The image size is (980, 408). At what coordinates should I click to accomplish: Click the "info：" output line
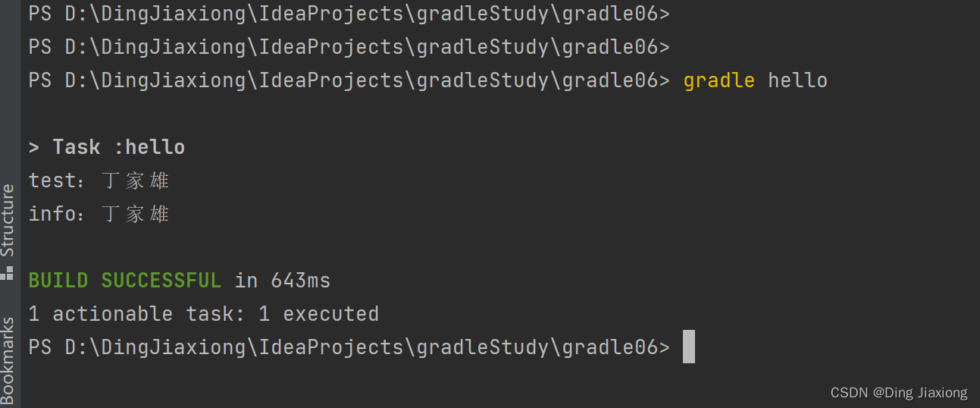tap(99, 214)
